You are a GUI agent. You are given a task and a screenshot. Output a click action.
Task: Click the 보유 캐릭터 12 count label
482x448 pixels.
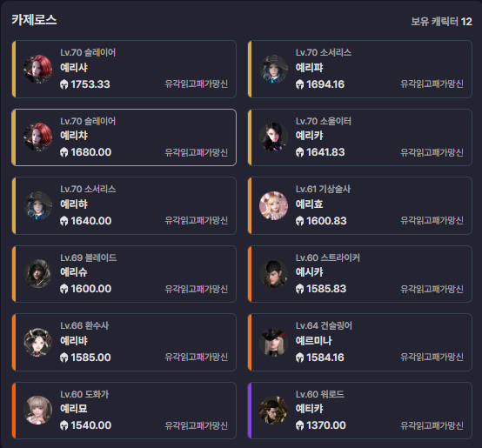pos(441,22)
